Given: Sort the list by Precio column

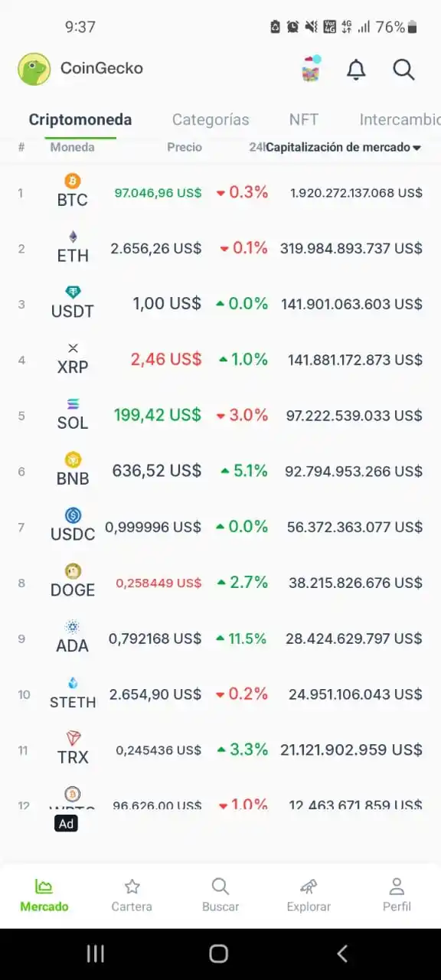Looking at the screenshot, I should pos(185,147).
